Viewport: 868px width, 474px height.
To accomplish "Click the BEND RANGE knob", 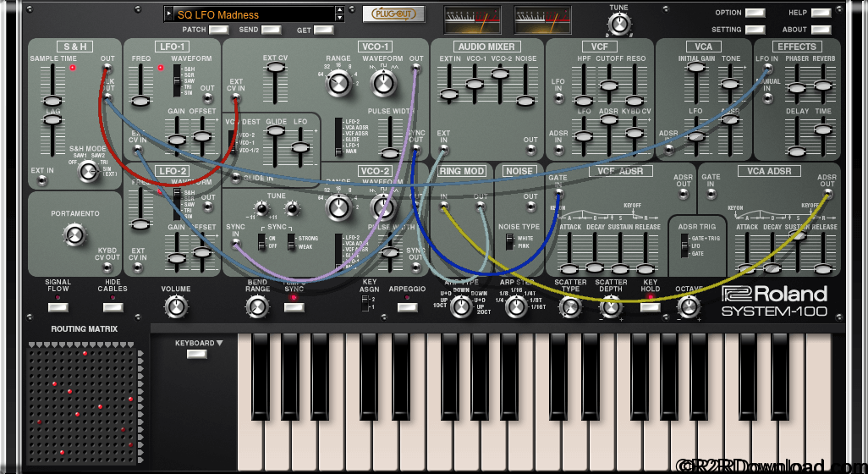I will click(x=257, y=306).
